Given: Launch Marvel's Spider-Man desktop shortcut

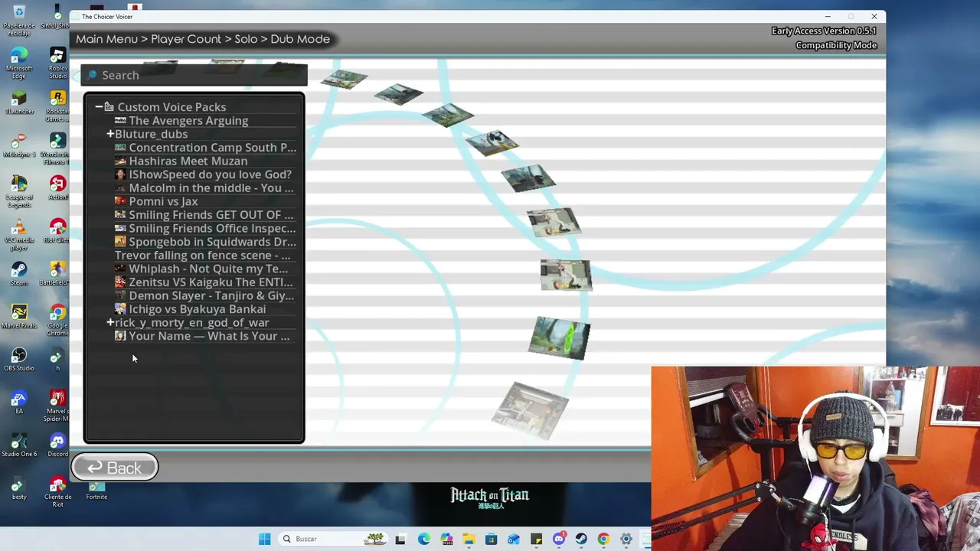Looking at the screenshot, I should 57,406.
